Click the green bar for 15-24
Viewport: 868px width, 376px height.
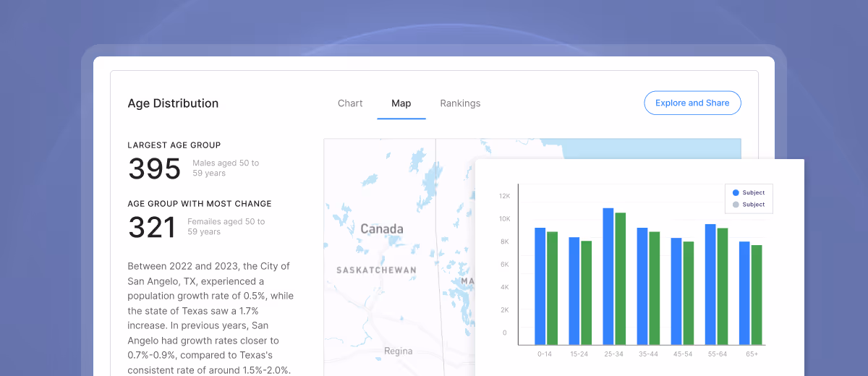click(x=587, y=293)
